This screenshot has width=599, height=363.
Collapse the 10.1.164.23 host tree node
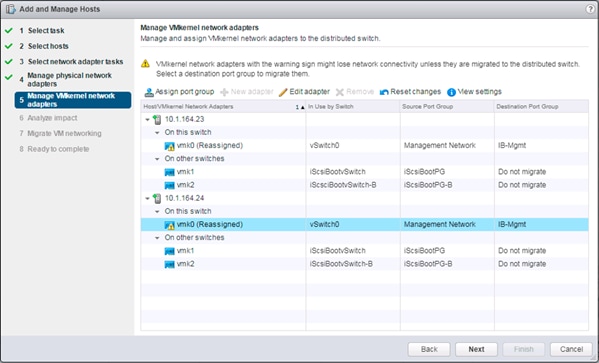(x=147, y=120)
